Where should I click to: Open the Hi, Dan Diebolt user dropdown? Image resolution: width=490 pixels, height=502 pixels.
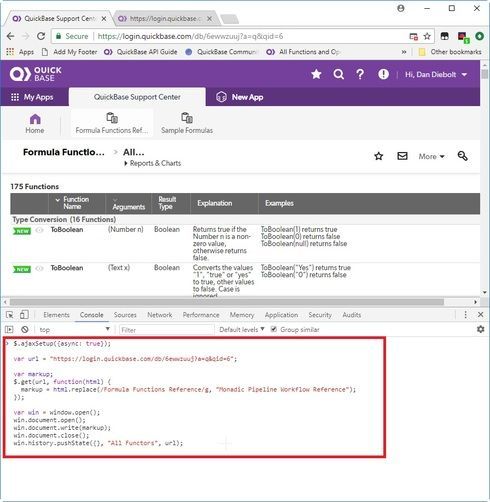(x=436, y=74)
